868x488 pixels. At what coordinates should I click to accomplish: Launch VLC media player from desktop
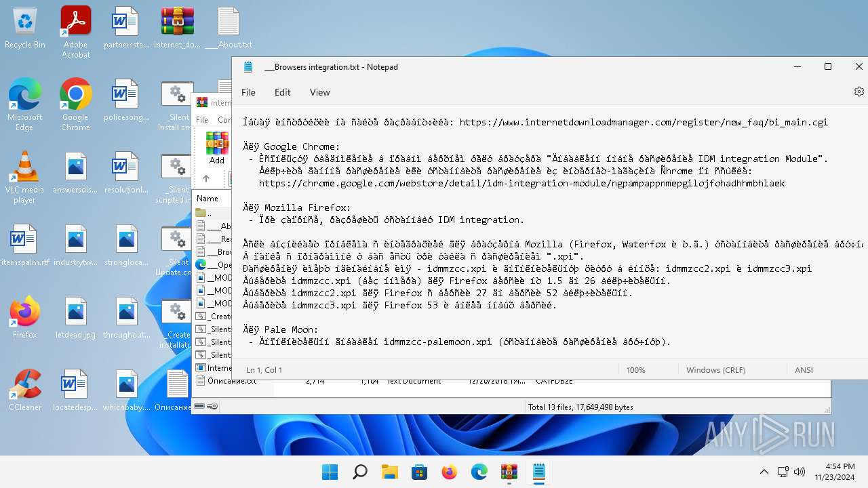[24, 177]
